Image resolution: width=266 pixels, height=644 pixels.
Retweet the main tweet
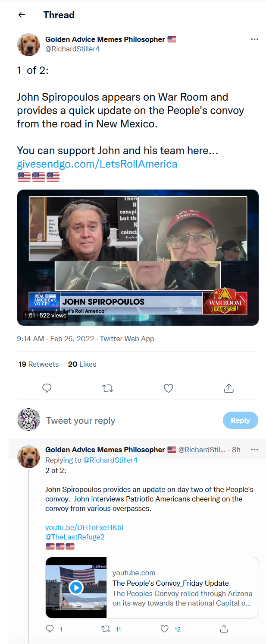108,388
